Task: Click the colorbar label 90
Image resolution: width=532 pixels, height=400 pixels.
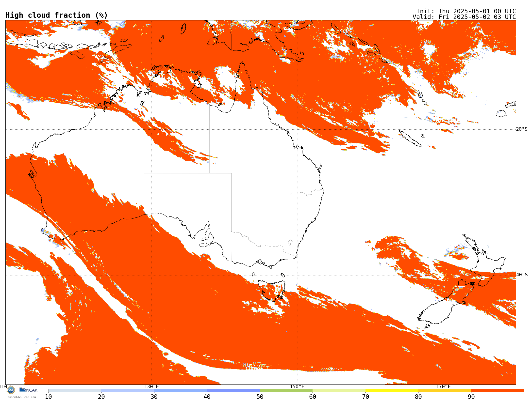Action: [471, 397]
